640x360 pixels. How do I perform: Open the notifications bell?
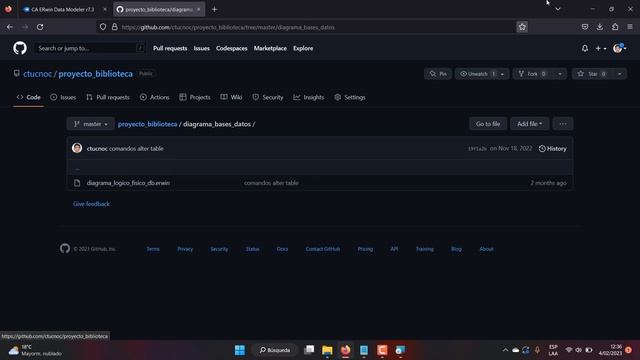(584, 48)
